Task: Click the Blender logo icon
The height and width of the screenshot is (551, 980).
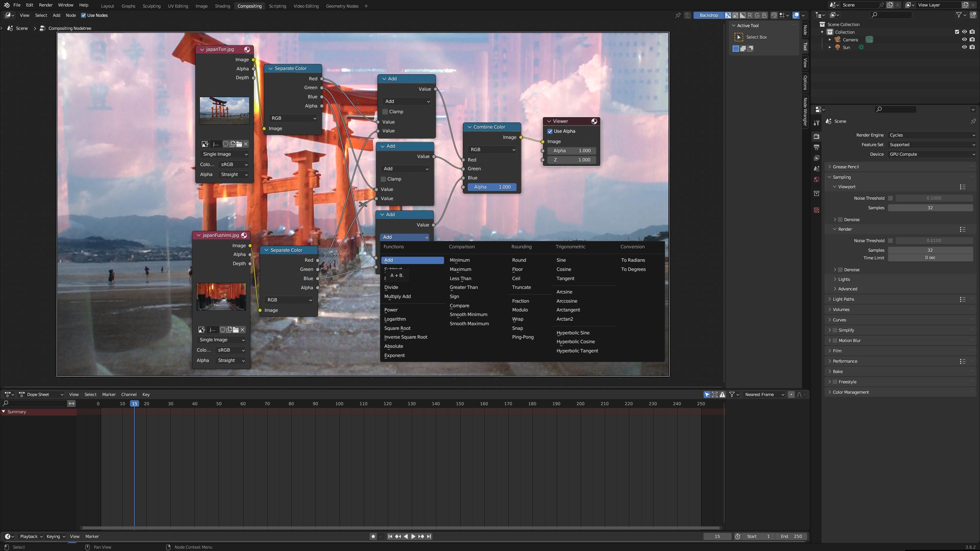Action: tap(7, 5)
